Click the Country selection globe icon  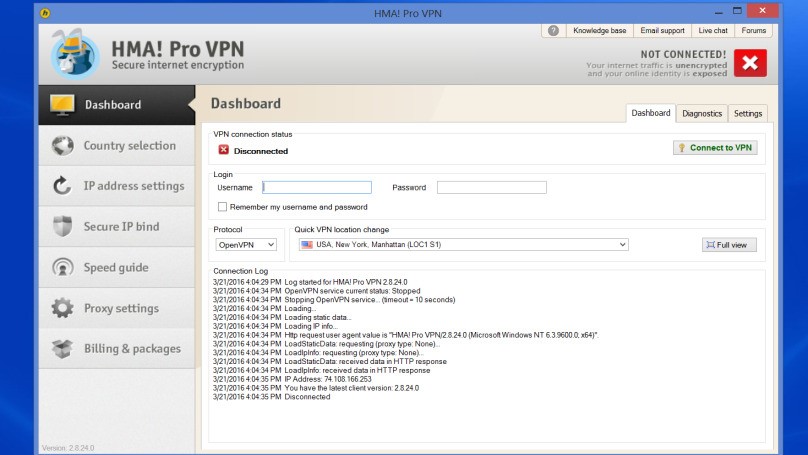(62, 146)
